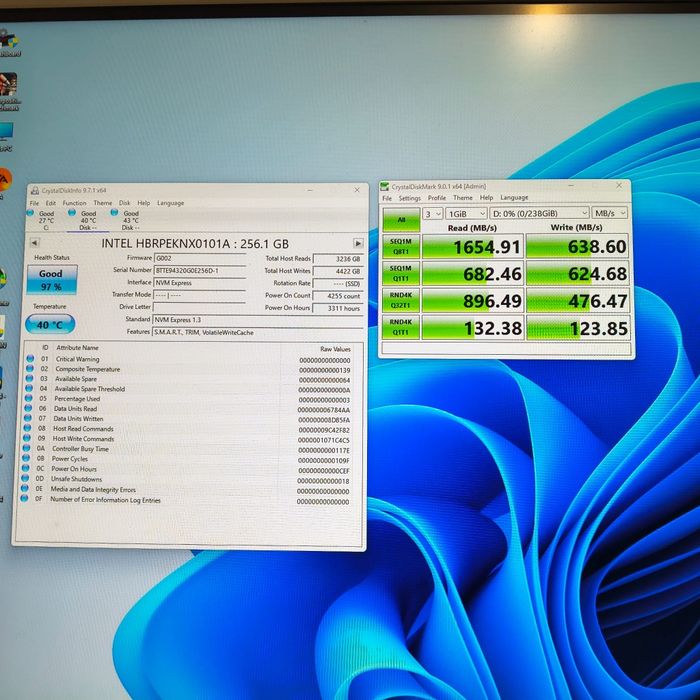Run RND4K Q1T1 benchmark test
The image size is (700, 700).
tap(400, 327)
